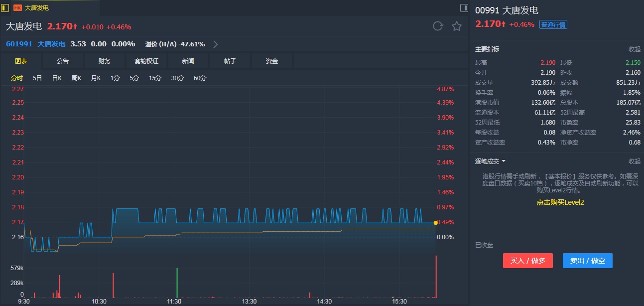This screenshot has width=644, height=306.
Task: Collapse the 主要指标 section
Action: point(634,49)
